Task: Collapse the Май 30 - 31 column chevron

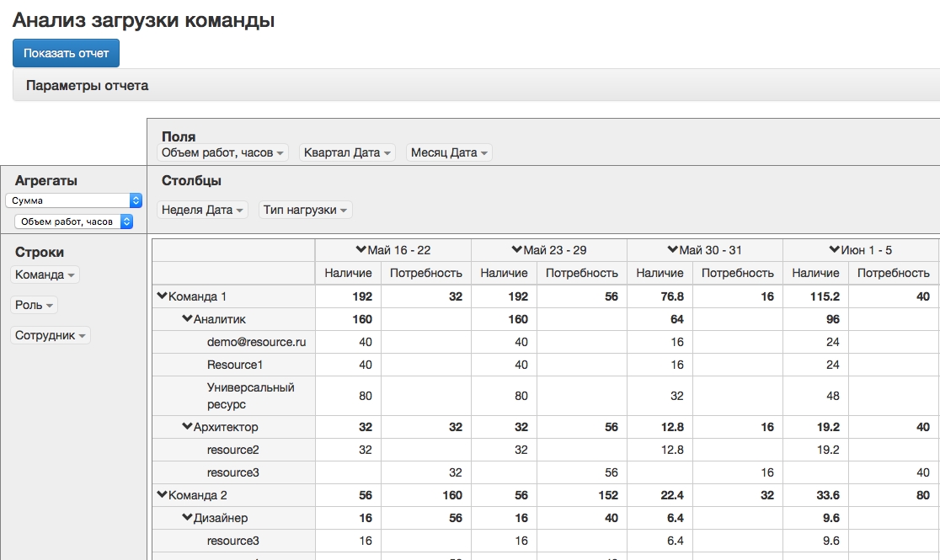Action: pos(673,250)
